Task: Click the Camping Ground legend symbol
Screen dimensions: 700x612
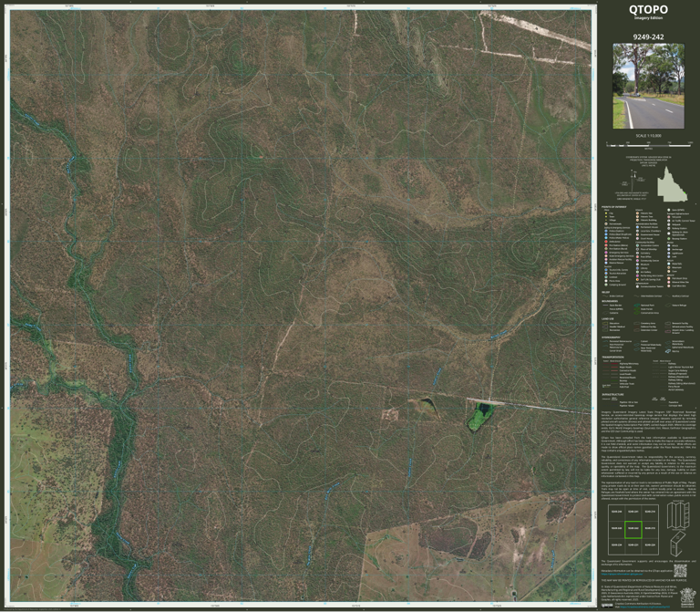Action: point(606,285)
